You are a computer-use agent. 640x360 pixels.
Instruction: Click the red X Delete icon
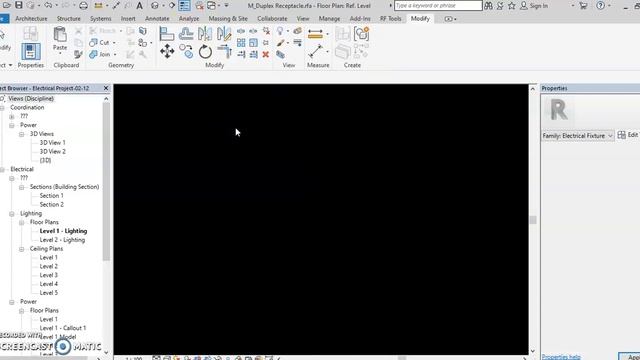click(266, 54)
